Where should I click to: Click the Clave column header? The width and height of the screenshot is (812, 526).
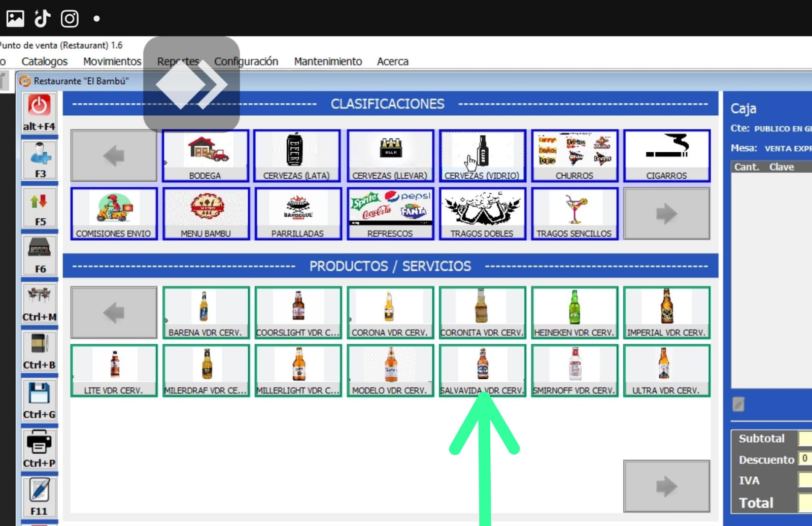click(x=782, y=167)
